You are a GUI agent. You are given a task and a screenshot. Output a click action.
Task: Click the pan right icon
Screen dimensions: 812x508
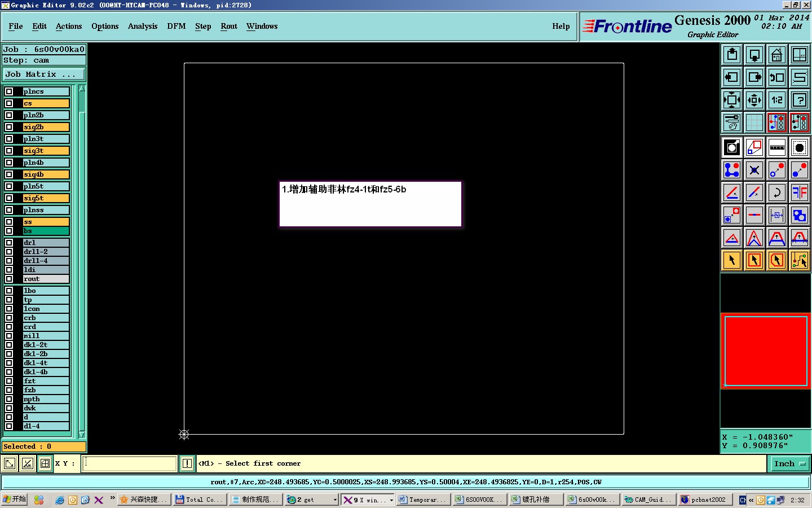click(754, 77)
